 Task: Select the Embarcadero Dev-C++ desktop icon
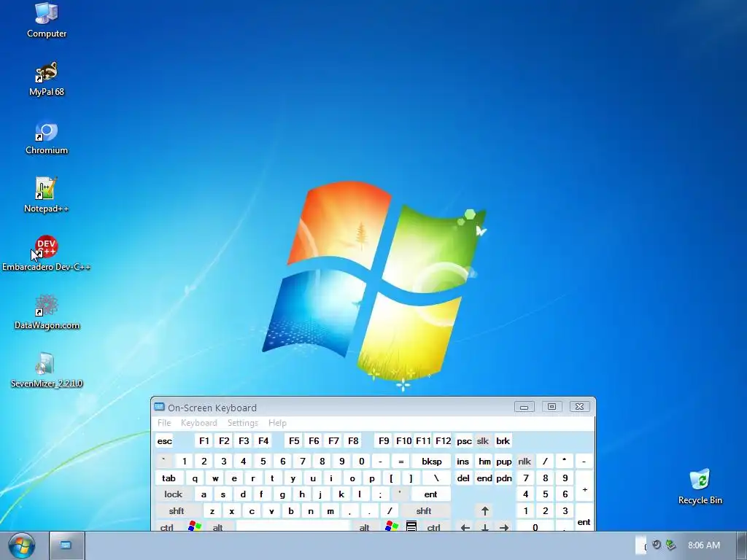(46, 253)
